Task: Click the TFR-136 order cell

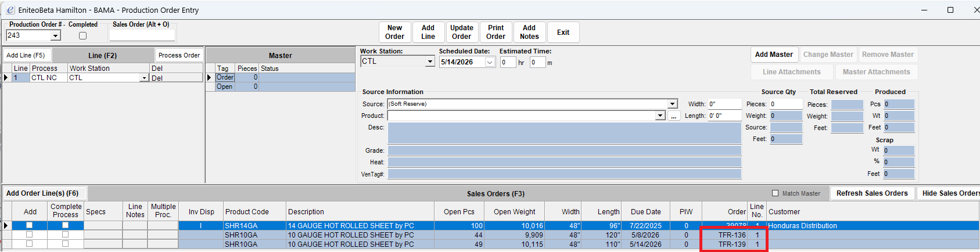Action: (725, 235)
